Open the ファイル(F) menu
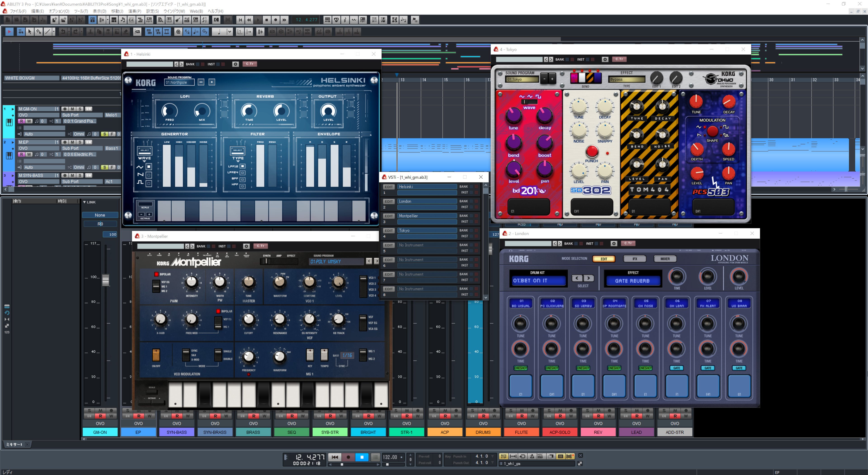Screen dimensions: 868x475 point(18,11)
